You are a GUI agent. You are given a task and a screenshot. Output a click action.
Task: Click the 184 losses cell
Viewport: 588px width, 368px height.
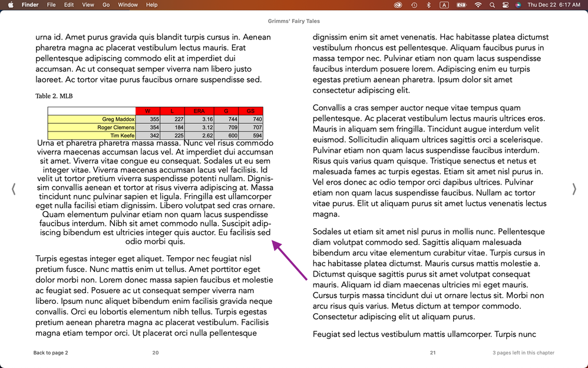pyautogui.click(x=172, y=127)
